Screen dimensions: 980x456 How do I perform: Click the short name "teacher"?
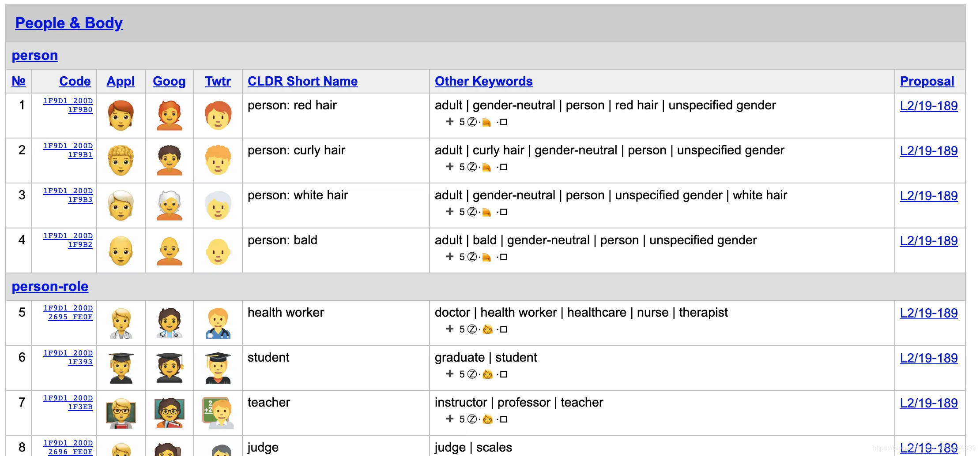(269, 403)
